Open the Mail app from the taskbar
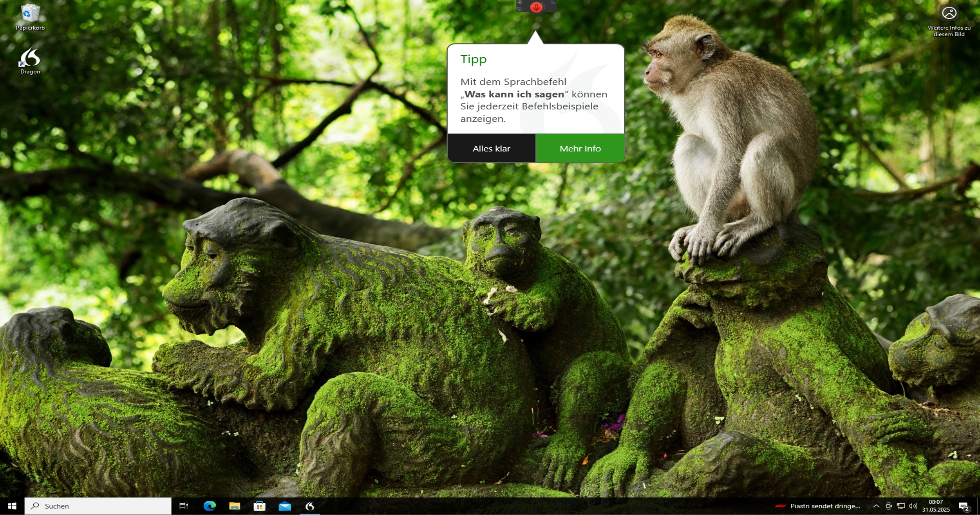This screenshot has width=980, height=515. pyautogui.click(x=285, y=506)
